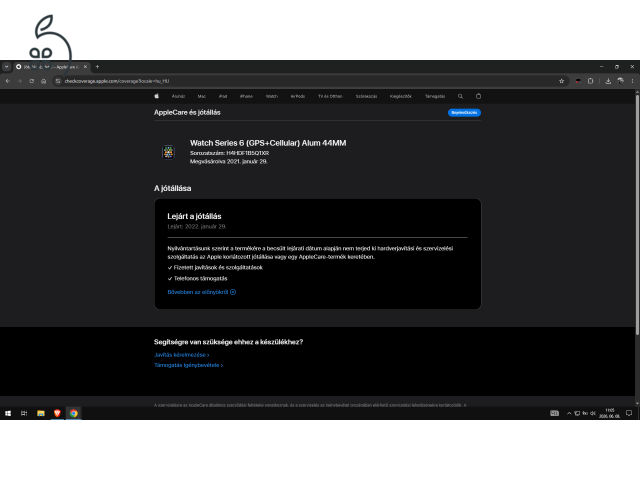Screen dimensions: 640x480
Task: Open the Javítás kérelmezése link
Action: [x=182, y=355]
